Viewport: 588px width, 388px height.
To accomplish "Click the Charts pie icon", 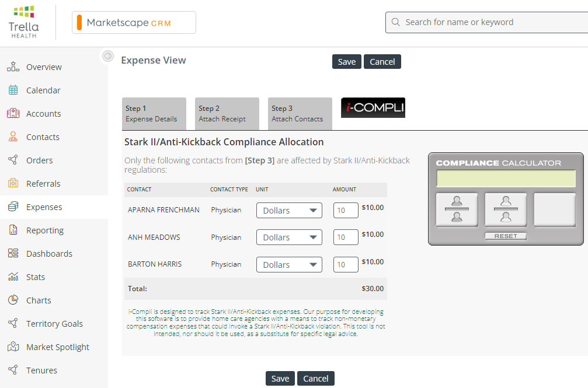I will [x=13, y=300].
